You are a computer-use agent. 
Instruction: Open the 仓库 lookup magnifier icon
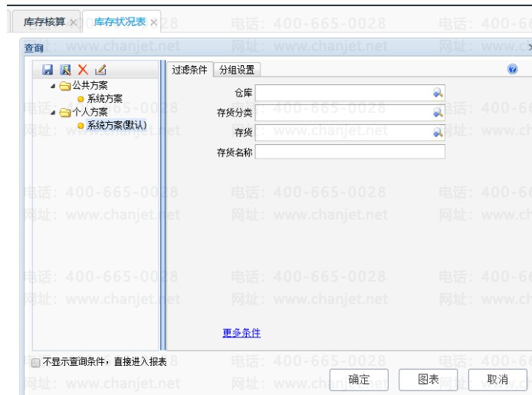pyautogui.click(x=438, y=93)
